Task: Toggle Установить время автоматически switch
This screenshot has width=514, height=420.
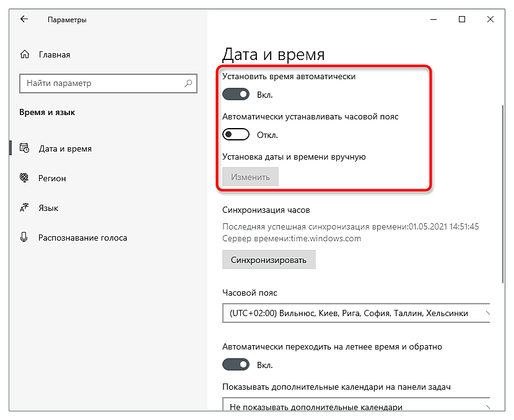Action: (235, 95)
